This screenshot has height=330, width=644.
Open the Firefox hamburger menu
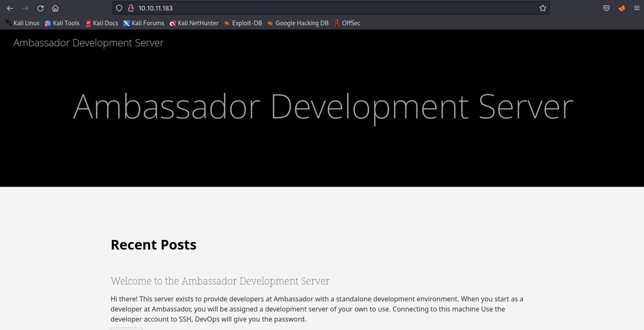[x=636, y=8]
